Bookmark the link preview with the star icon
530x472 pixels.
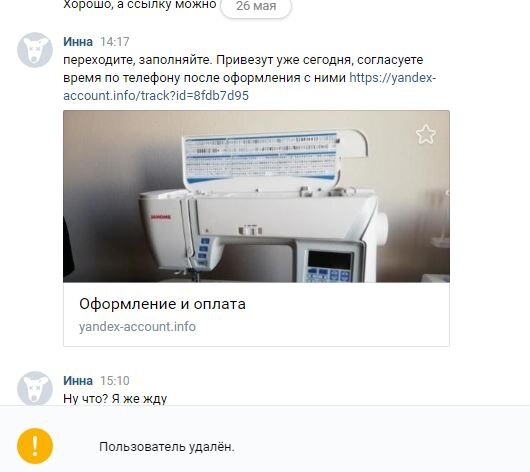[426, 134]
